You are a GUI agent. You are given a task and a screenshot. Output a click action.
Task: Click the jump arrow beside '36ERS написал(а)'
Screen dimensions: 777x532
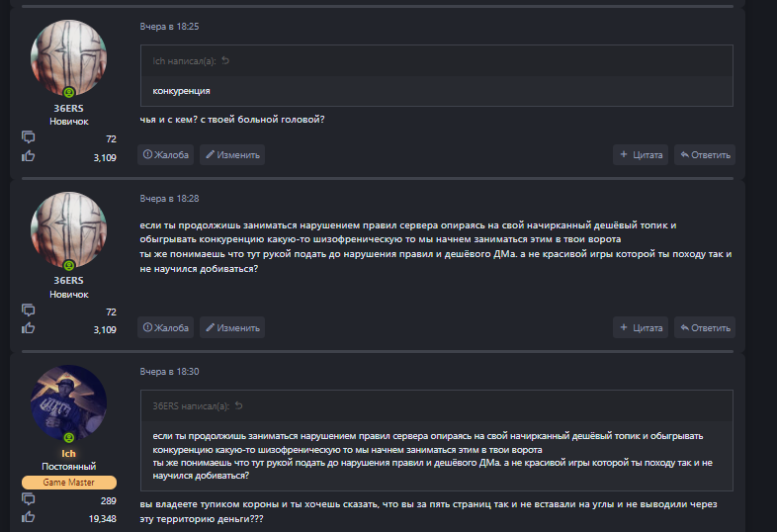237,405
